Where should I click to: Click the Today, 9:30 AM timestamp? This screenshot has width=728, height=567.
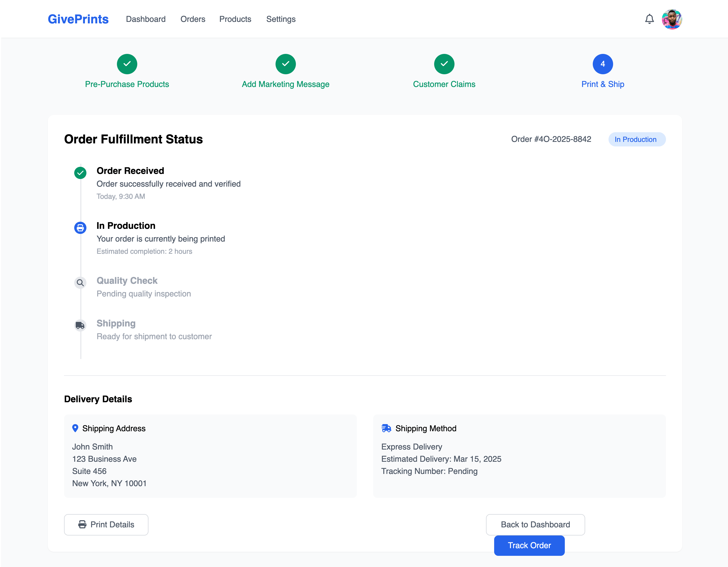121,196
